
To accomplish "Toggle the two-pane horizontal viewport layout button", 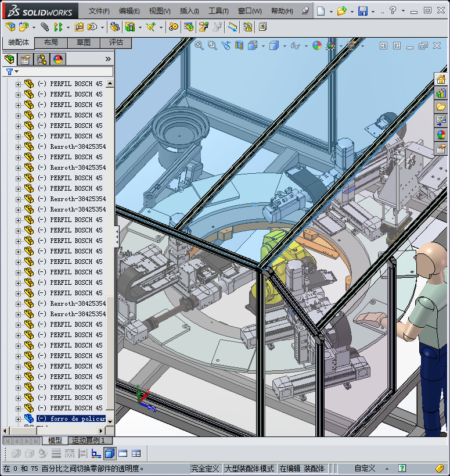I will [123, 453].
